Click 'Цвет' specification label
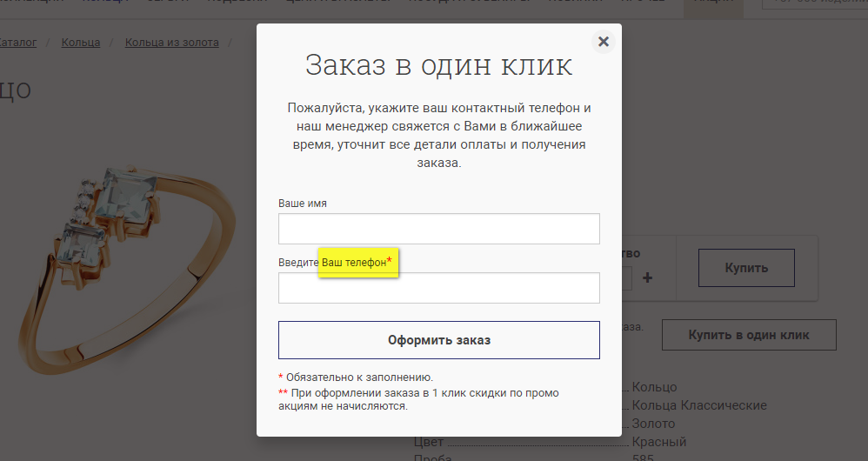Image resolution: width=868 pixels, height=461 pixels. (429, 442)
